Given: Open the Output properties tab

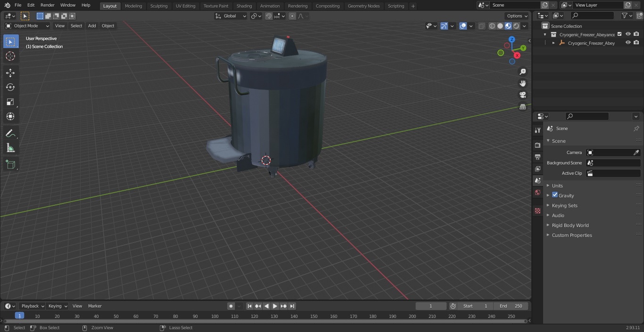Looking at the screenshot, I should 537,157.
